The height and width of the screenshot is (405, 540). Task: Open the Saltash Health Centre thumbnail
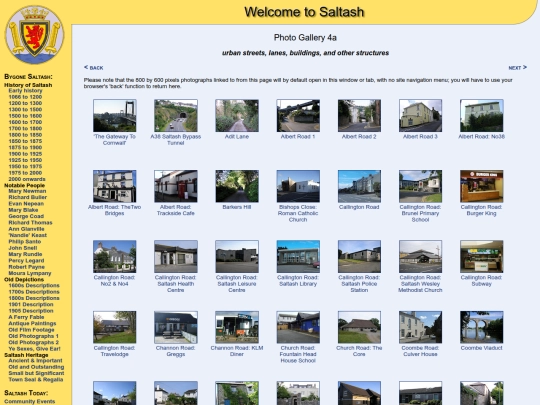click(x=176, y=257)
